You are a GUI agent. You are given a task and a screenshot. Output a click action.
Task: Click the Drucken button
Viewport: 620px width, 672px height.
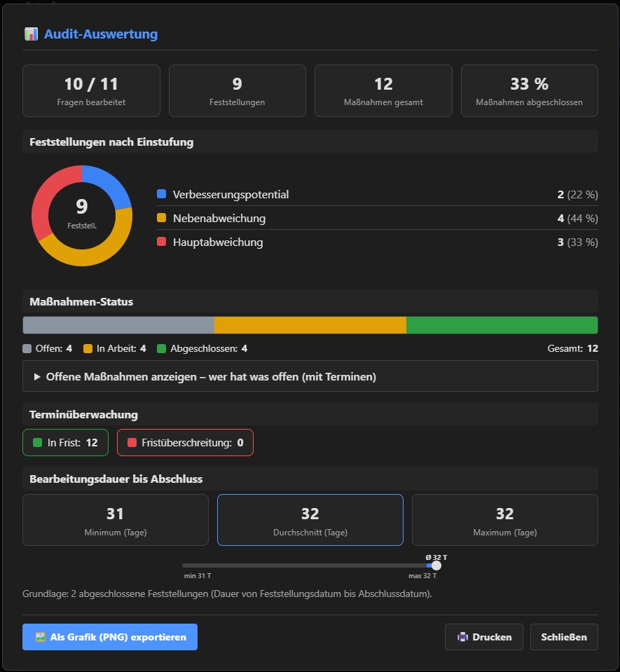(x=484, y=637)
